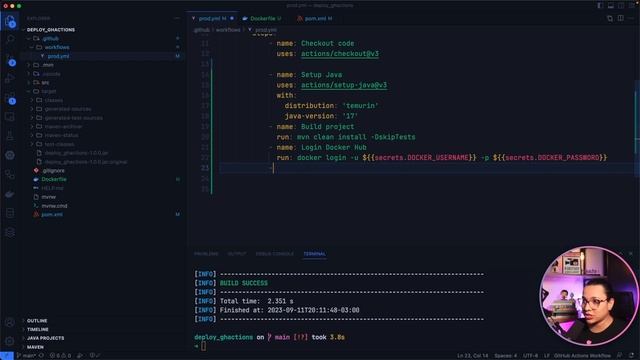Click 'Login Docker Hub' step name
This screenshot has width=640, height=360.
click(x=333, y=147)
